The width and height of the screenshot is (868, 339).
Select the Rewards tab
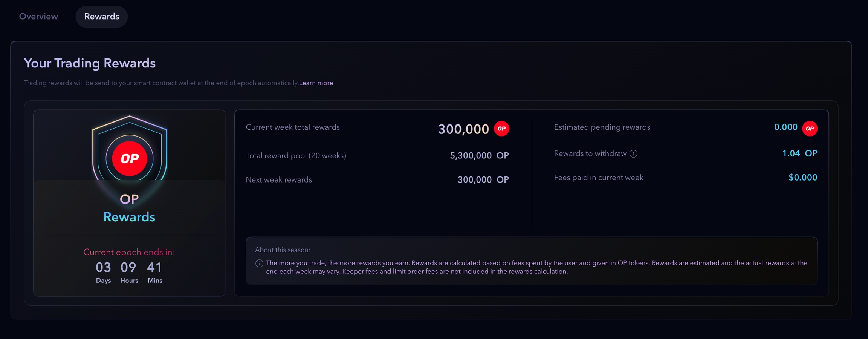[102, 17]
